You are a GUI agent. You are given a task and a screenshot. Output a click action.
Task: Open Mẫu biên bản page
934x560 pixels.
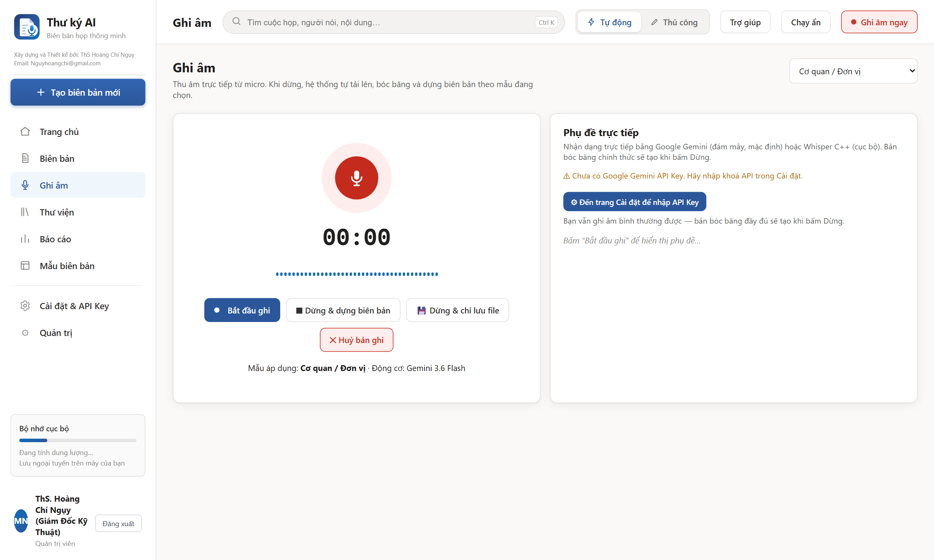78,266
